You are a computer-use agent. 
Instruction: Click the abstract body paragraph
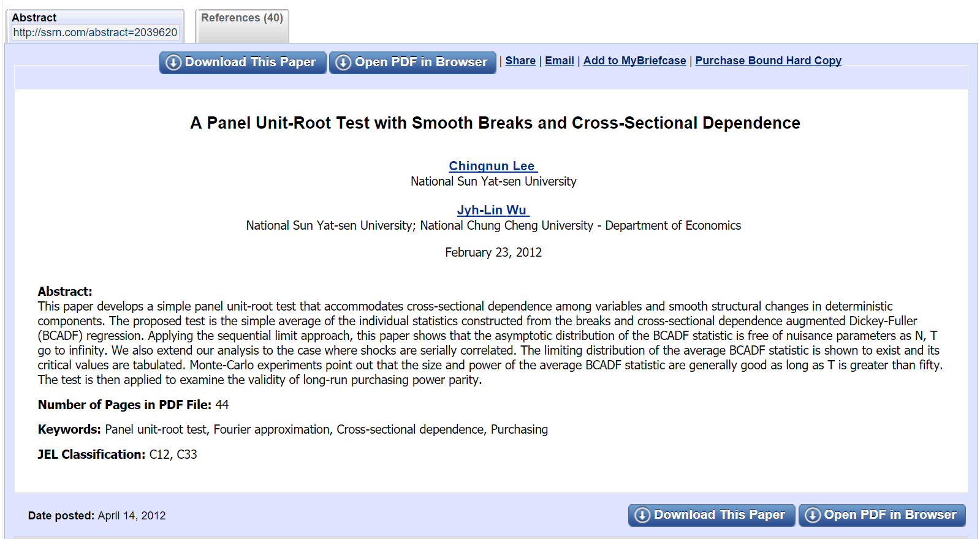point(489,343)
